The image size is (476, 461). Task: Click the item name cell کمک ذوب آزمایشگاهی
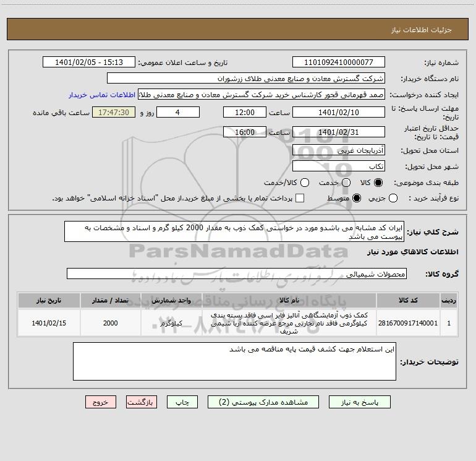point(289,323)
